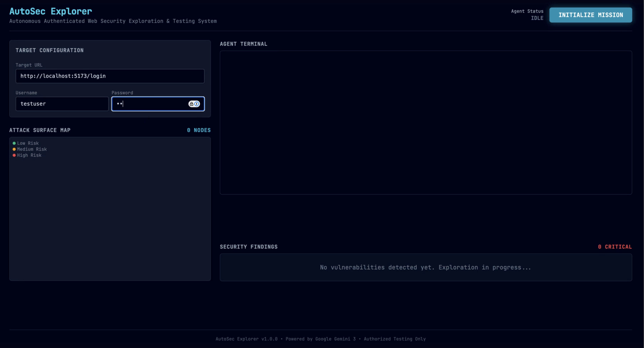The image size is (644, 348).
Task: Click the green Low Risk legend dot
Action: pyautogui.click(x=14, y=143)
